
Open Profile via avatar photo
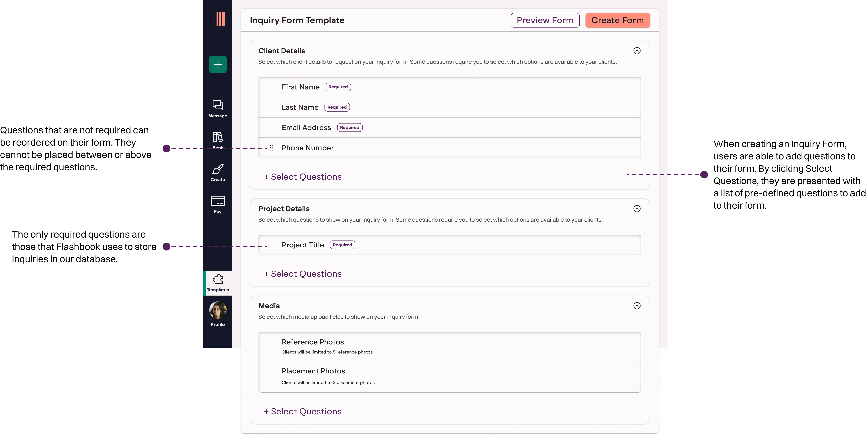click(x=218, y=310)
